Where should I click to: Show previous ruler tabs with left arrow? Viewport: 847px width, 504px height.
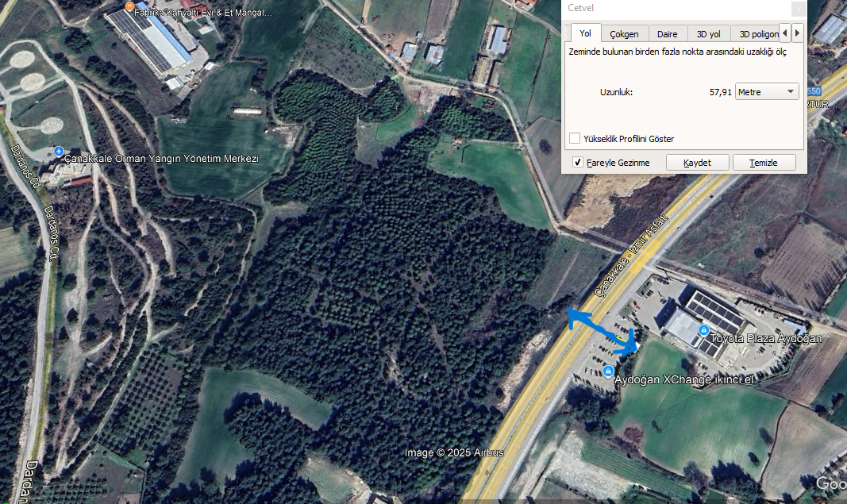click(x=785, y=33)
